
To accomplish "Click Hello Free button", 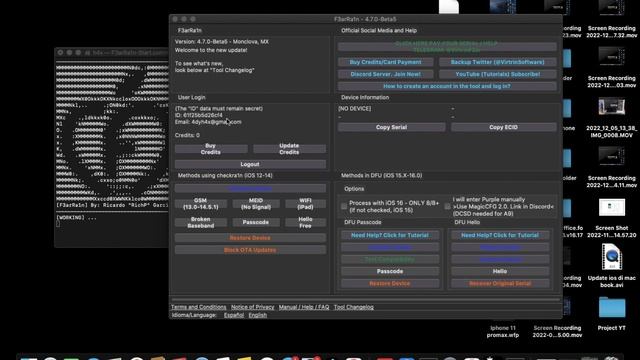I will point(305,222).
